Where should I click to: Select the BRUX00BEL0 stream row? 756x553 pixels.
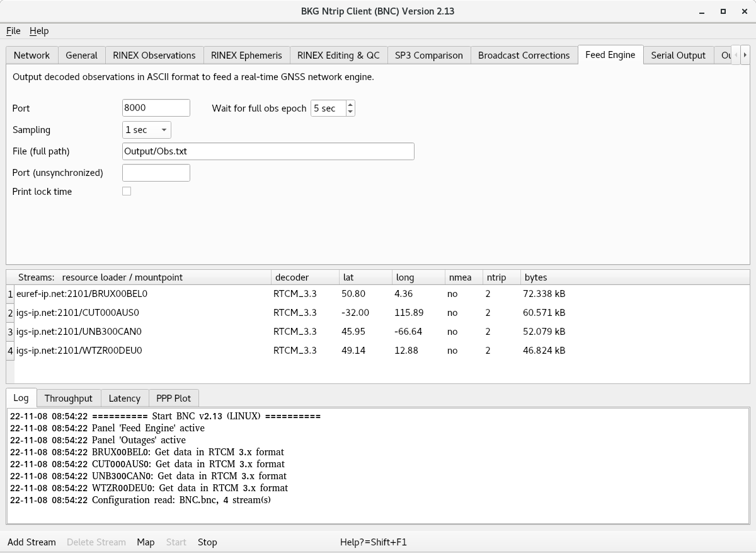pos(82,294)
